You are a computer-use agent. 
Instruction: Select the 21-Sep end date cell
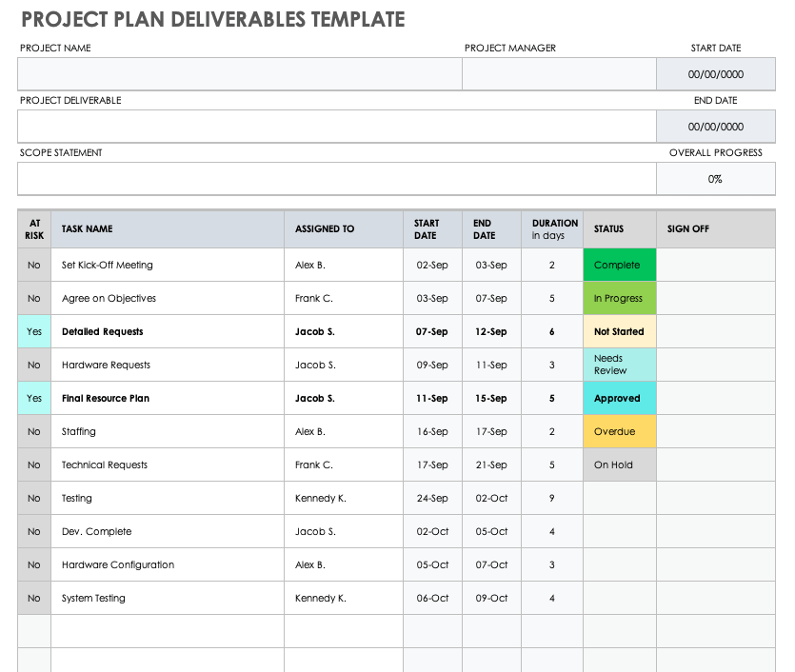click(492, 464)
